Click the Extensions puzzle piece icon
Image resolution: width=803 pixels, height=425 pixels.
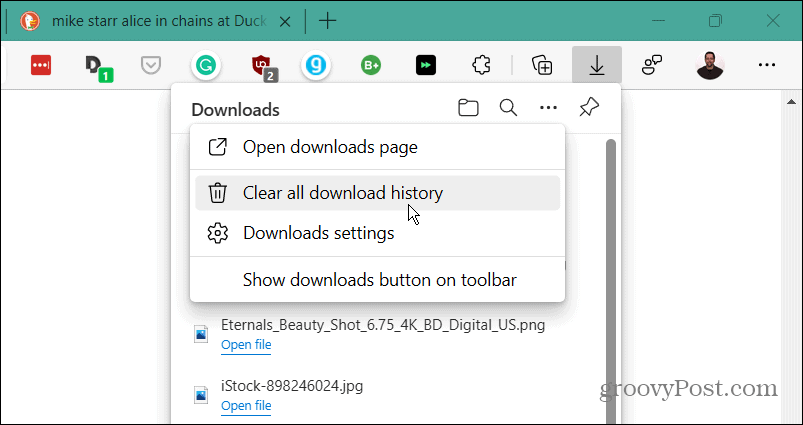click(480, 65)
